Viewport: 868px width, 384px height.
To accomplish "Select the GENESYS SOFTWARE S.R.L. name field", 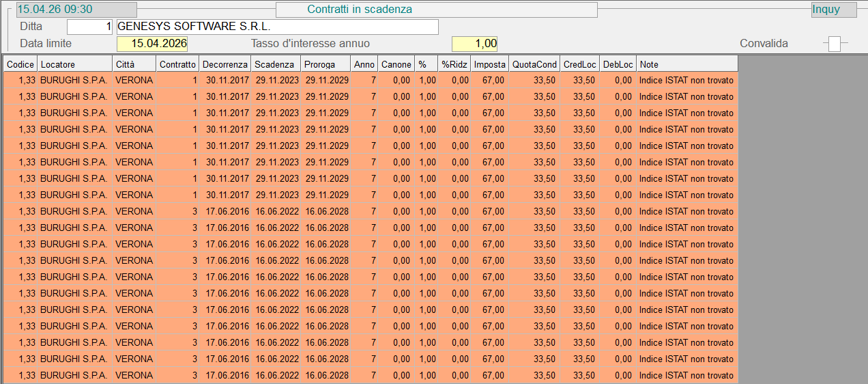I will coord(277,27).
